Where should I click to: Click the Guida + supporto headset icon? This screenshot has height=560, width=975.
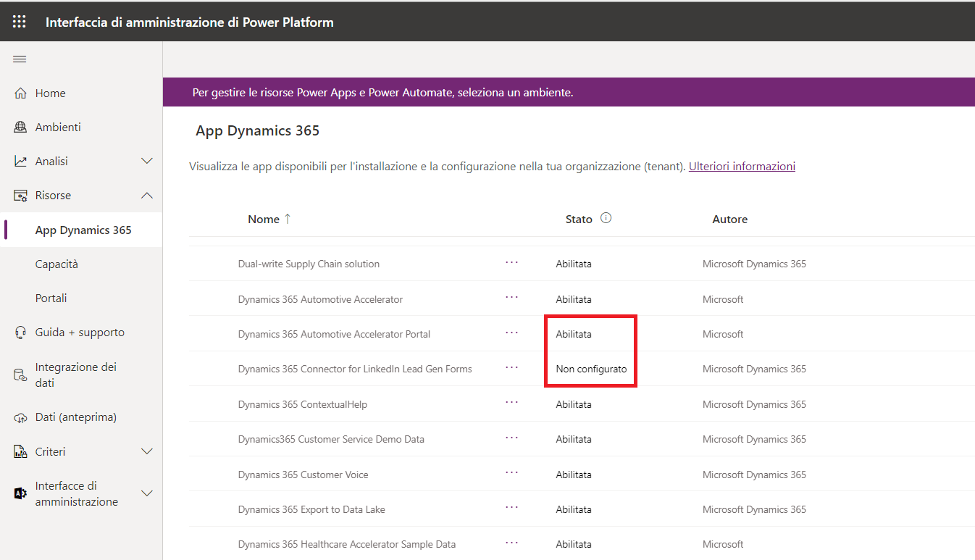[20, 333]
